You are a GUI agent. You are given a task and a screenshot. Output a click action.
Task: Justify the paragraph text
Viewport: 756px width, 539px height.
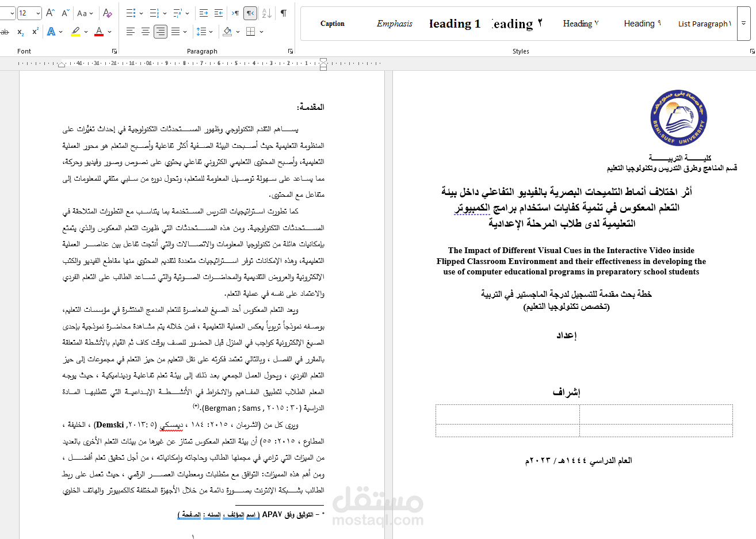pos(175,32)
